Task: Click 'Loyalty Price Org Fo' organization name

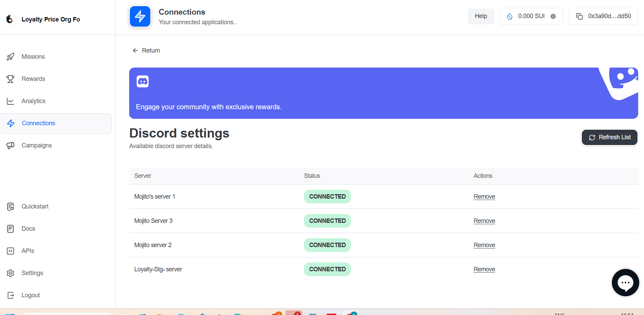Action: [51, 19]
